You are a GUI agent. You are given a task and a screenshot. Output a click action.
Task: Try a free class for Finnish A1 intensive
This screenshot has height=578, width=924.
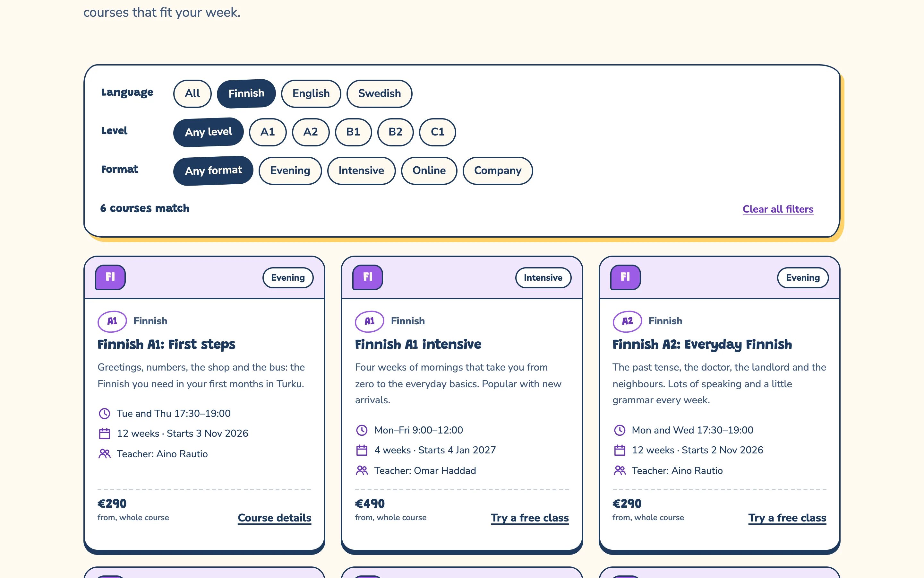click(x=530, y=518)
